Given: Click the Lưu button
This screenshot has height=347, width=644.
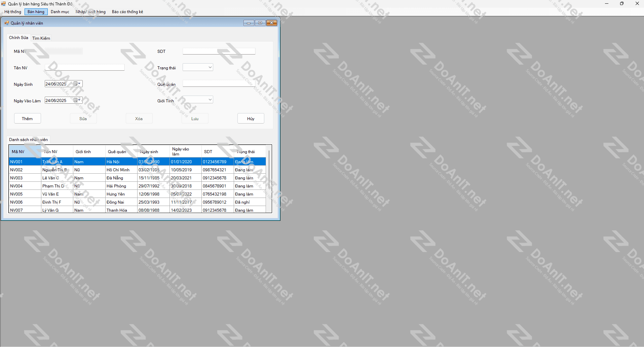Looking at the screenshot, I should [195, 118].
